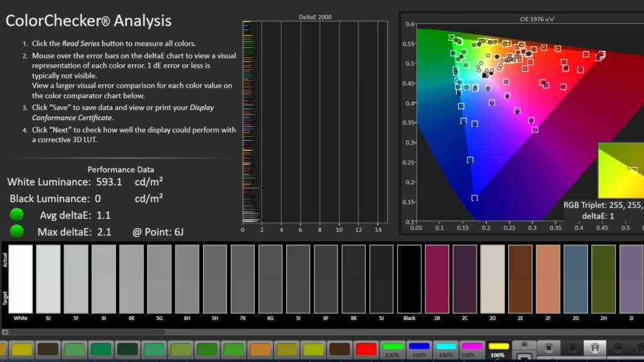Select the darkest green patch button

point(128,349)
